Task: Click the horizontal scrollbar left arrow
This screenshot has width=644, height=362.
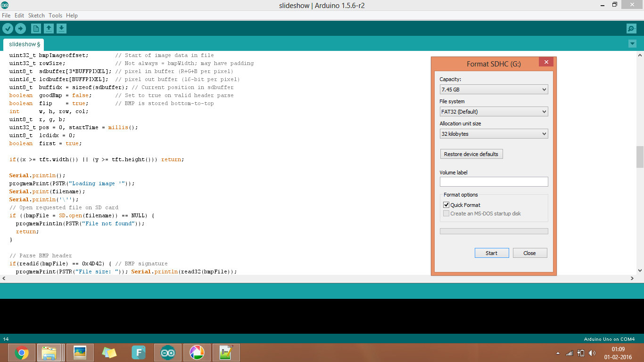Action: [4, 279]
